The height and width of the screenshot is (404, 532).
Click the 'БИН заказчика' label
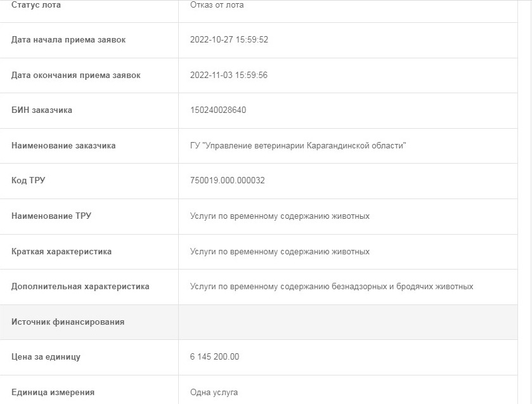pos(42,110)
